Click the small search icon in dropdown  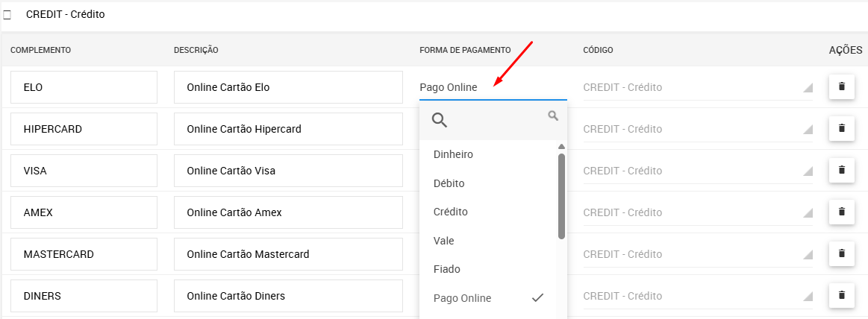tap(553, 116)
